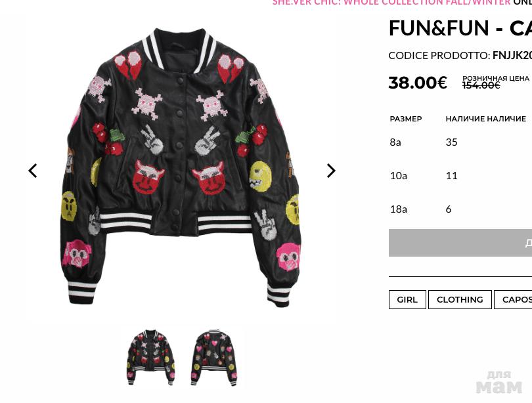Click the crossed-out 154.00€ retail price
Image resolution: width=532 pixels, height=403 pixels.
tap(481, 85)
